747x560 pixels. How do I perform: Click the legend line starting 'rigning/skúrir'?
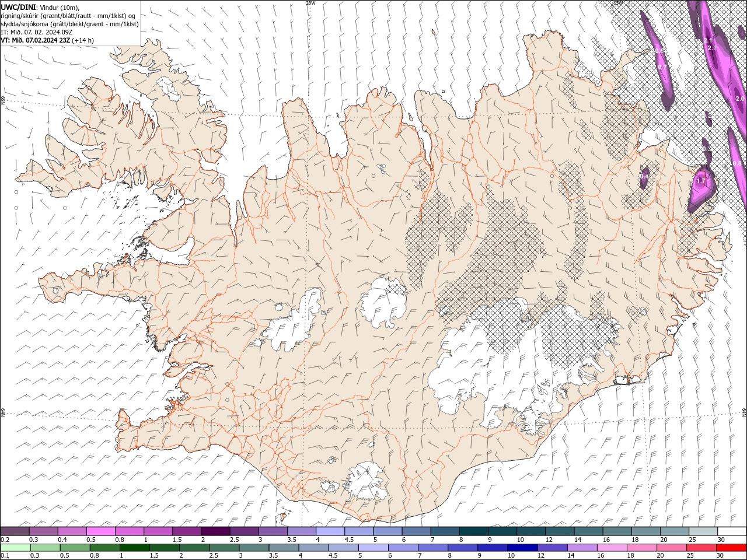[68, 15]
